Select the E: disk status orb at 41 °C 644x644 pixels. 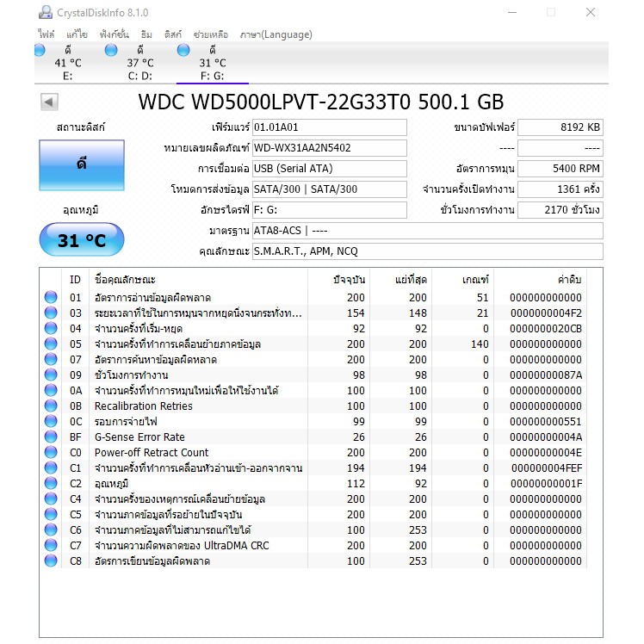click(40, 51)
